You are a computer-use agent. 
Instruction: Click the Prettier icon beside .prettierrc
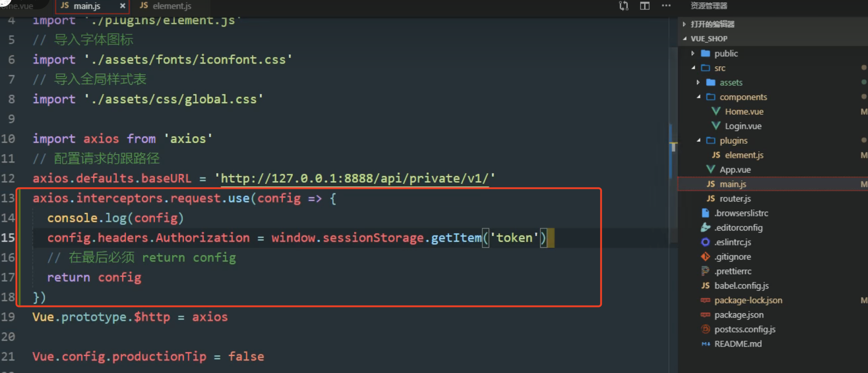[705, 271]
